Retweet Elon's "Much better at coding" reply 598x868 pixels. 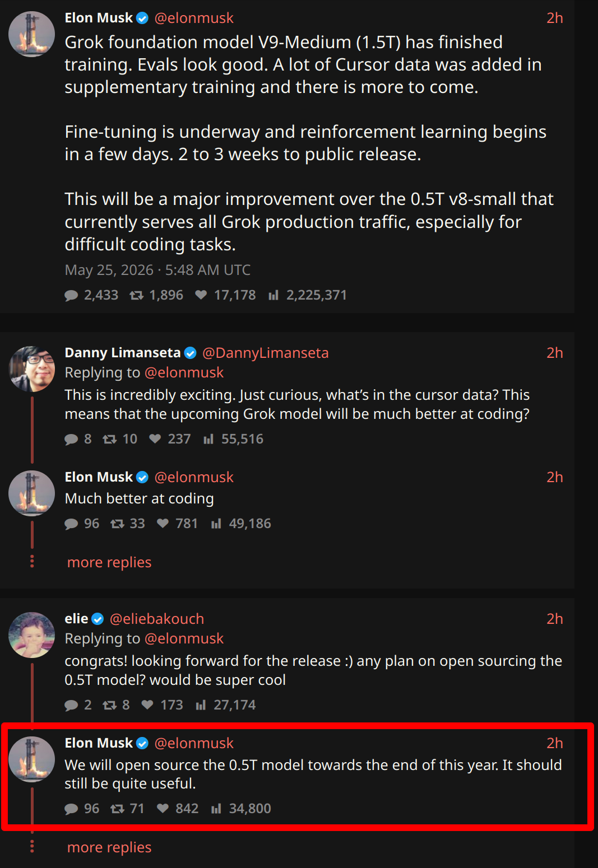click(117, 524)
